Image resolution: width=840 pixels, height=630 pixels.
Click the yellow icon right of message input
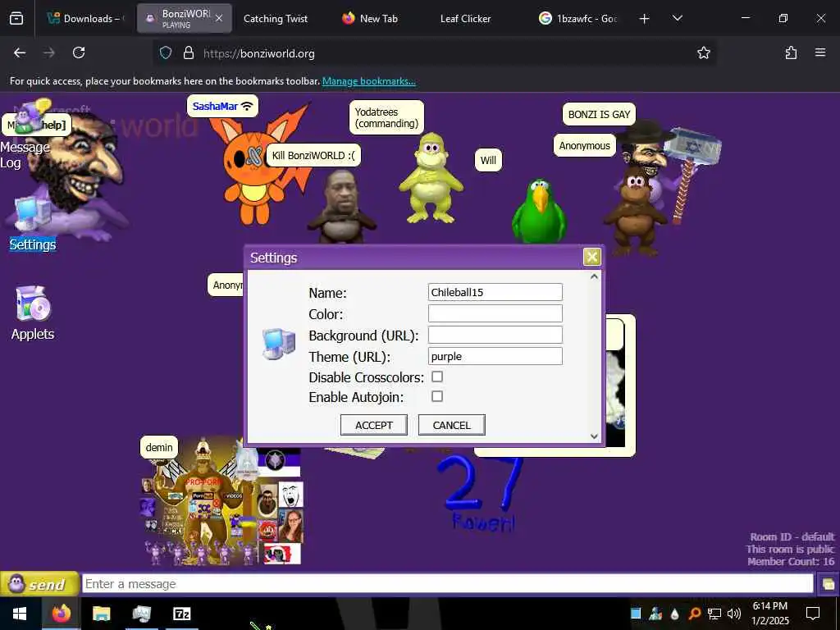[x=828, y=584]
